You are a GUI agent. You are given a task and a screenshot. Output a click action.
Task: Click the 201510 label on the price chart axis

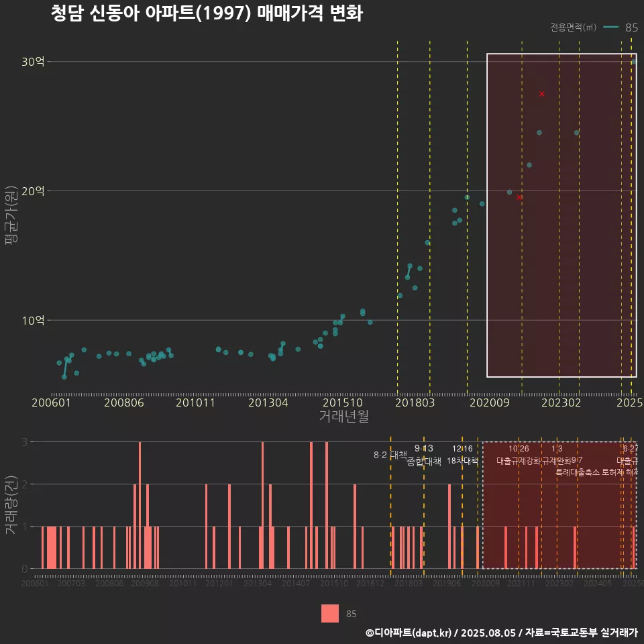pyautogui.click(x=343, y=402)
